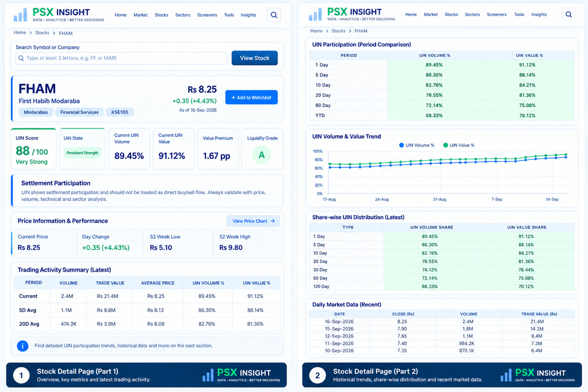Open Sectors menu on left page
Screen dimensions: 588x392
183,15
